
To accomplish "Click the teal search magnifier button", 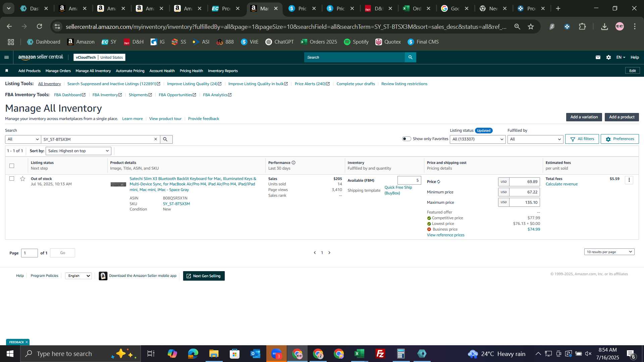I will tap(410, 57).
